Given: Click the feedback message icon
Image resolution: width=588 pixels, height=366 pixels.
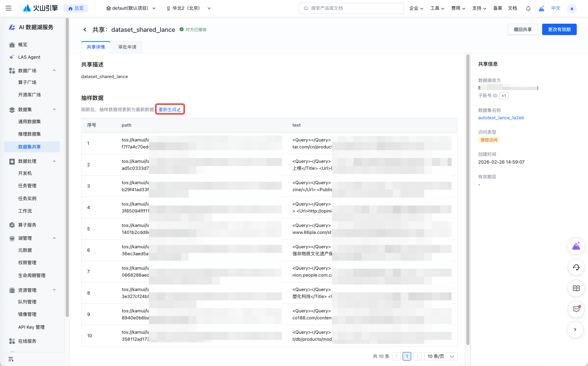Looking at the screenshot, I should (576, 309).
